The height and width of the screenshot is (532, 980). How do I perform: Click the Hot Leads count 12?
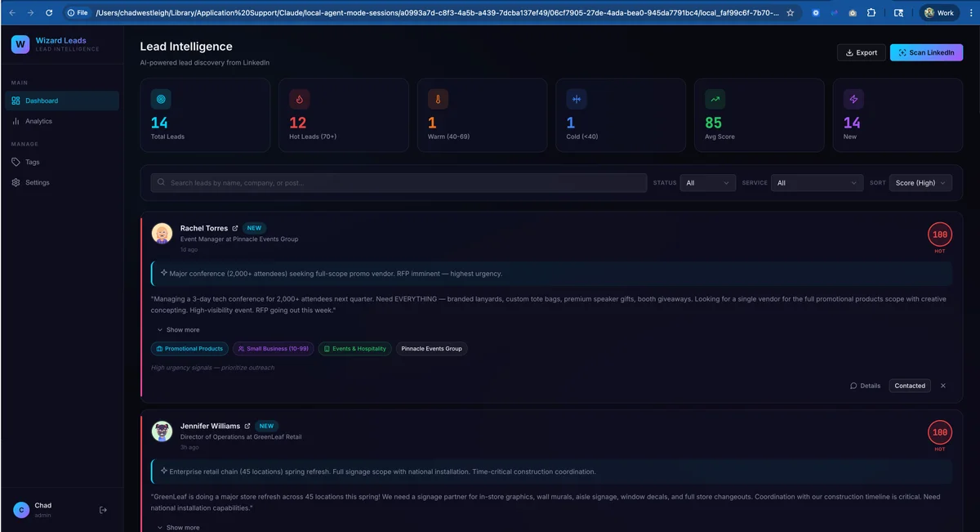coord(298,123)
